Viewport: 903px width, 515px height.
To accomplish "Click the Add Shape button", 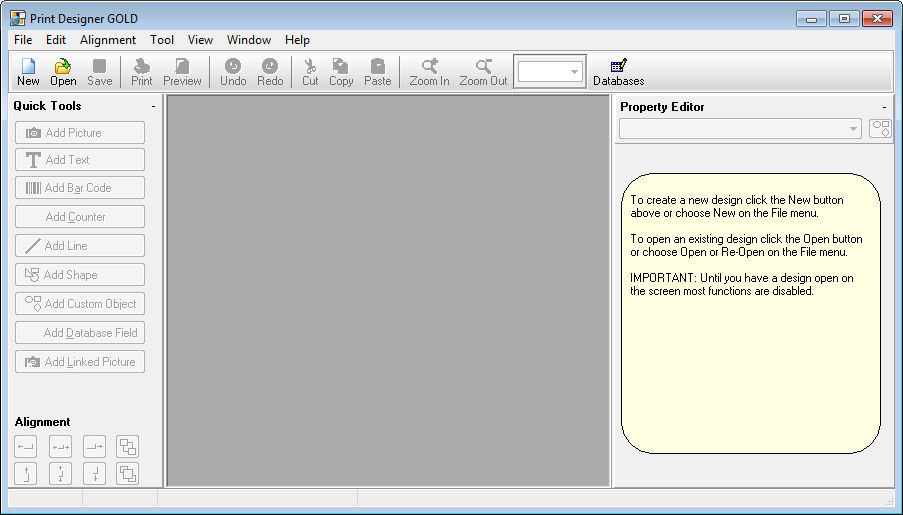I will pyautogui.click(x=80, y=275).
